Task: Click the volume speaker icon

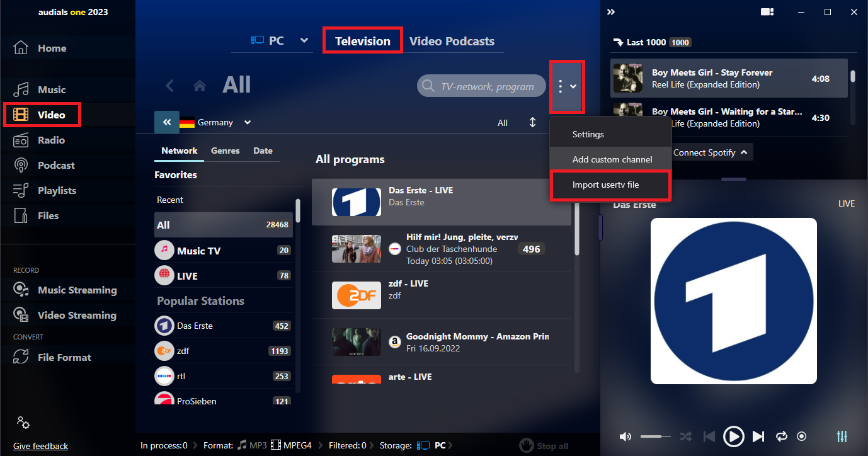Action: 625,436
